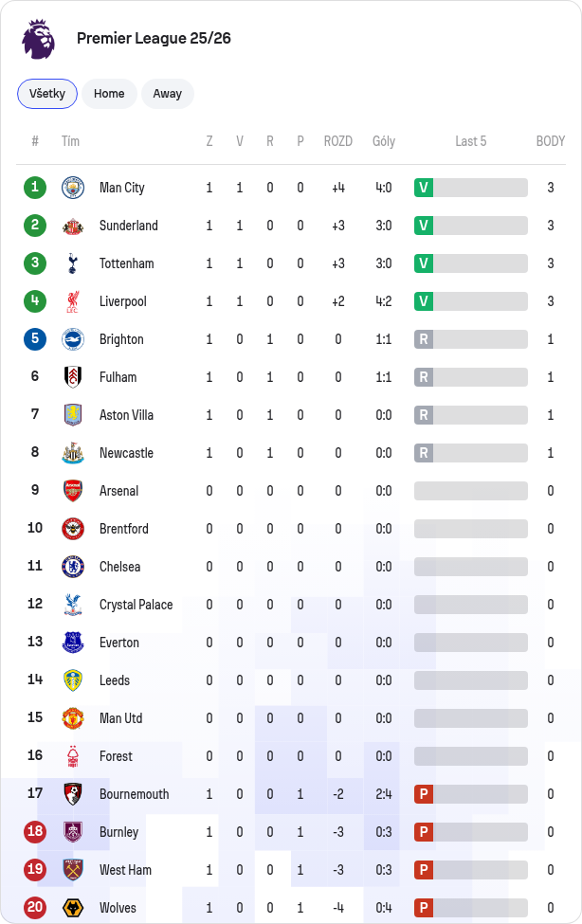Image resolution: width=582 pixels, height=924 pixels.
Task: Switch to the Away standings tab
Action: pos(168,94)
